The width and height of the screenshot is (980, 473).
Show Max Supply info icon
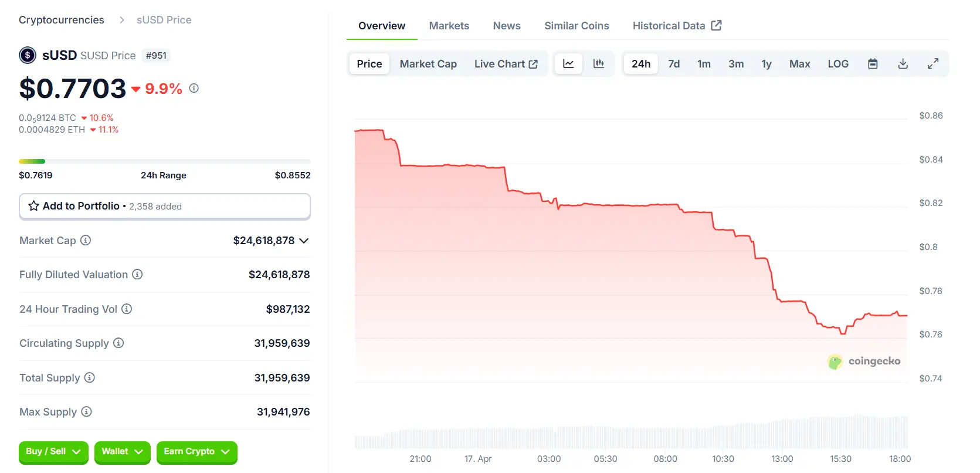(x=86, y=411)
